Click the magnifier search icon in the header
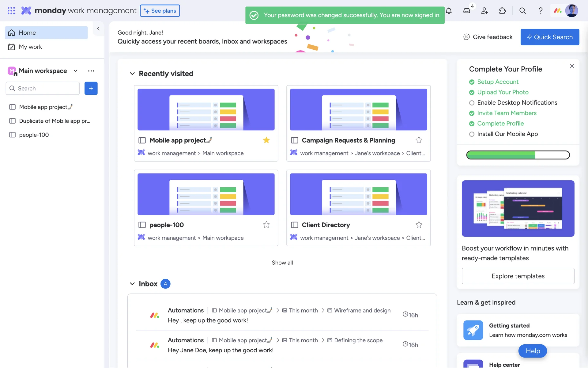 [x=522, y=11]
